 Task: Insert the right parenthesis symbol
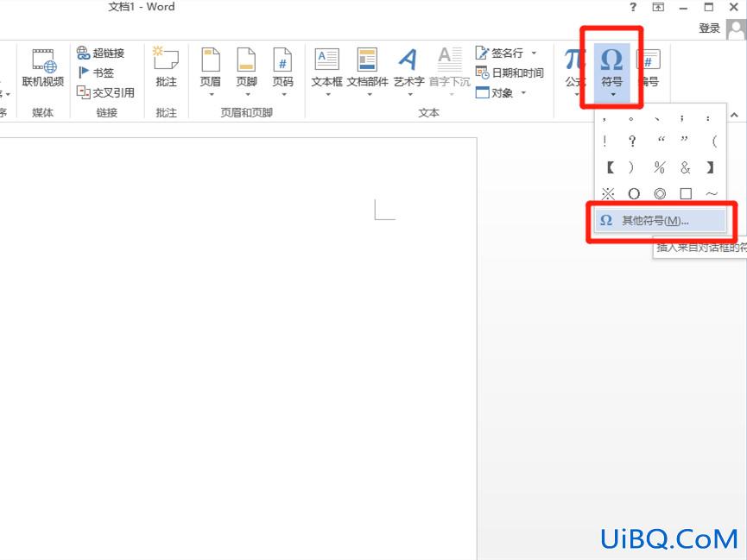(x=631, y=167)
